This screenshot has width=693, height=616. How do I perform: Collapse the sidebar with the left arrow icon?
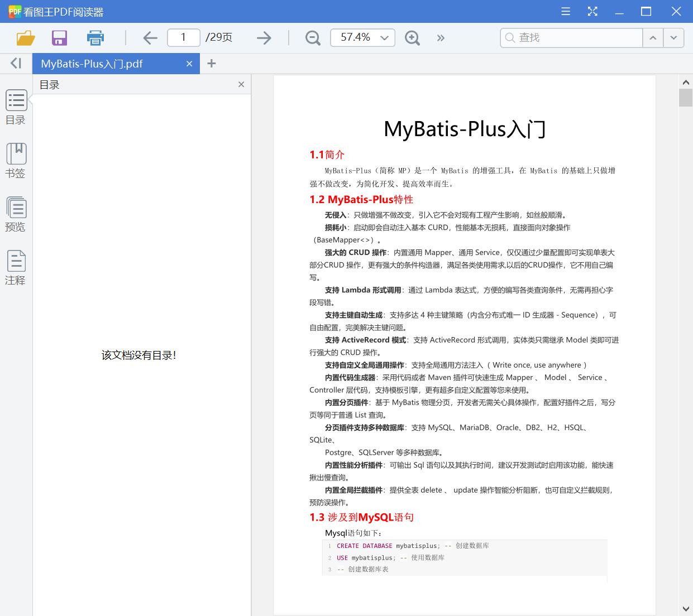click(16, 63)
